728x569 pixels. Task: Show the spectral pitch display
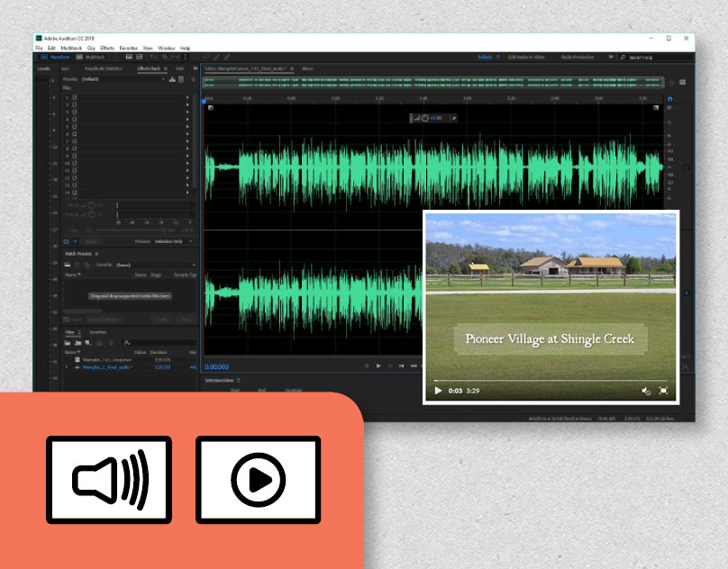(x=140, y=57)
